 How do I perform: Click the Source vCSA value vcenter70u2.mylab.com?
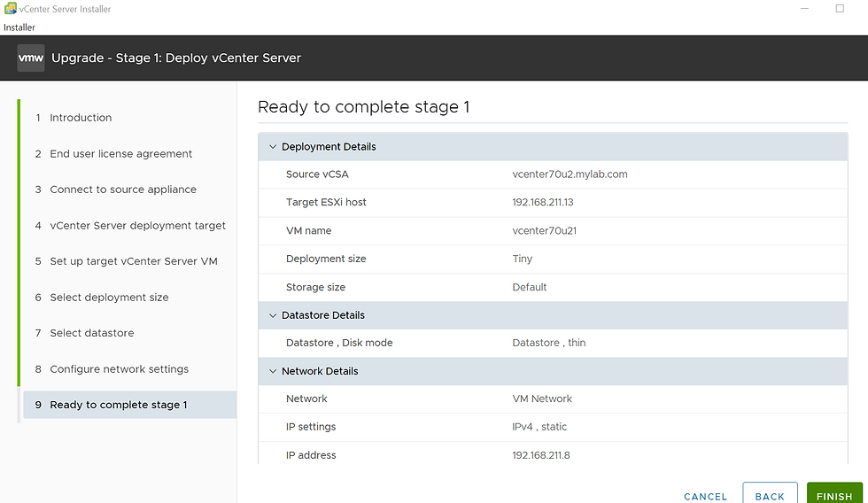pyautogui.click(x=570, y=174)
